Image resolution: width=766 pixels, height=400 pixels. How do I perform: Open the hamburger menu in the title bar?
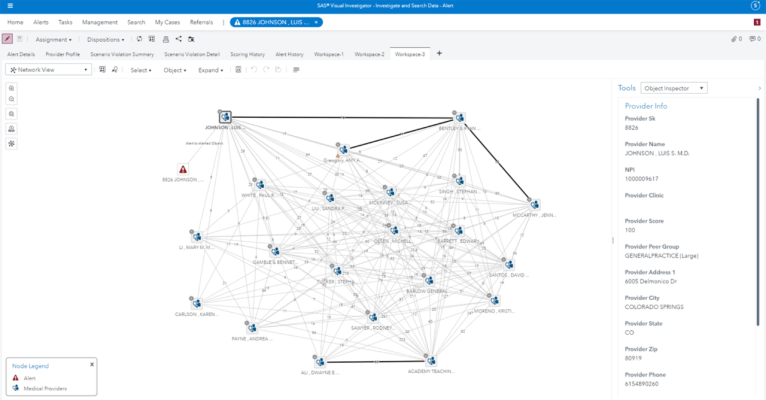(x=9, y=6)
